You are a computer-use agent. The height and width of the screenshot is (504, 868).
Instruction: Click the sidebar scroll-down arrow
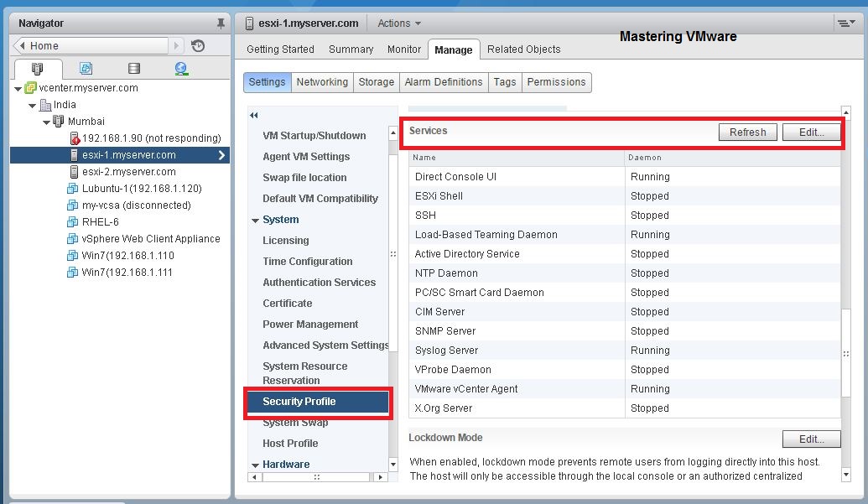tap(393, 465)
